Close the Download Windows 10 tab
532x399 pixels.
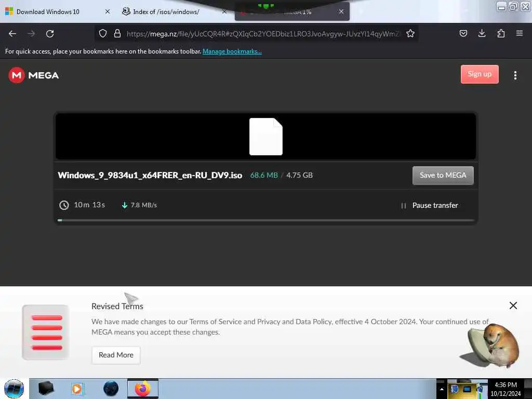tap(108, 11)
